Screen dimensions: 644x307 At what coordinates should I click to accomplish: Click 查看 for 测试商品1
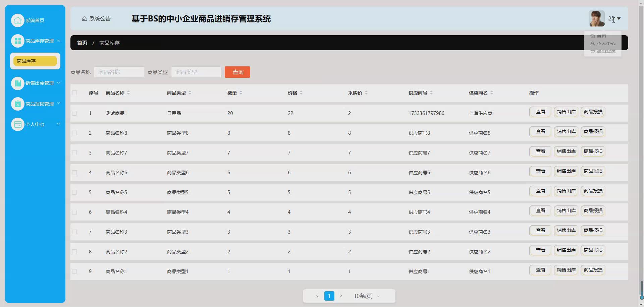click(x=540, y=112)
